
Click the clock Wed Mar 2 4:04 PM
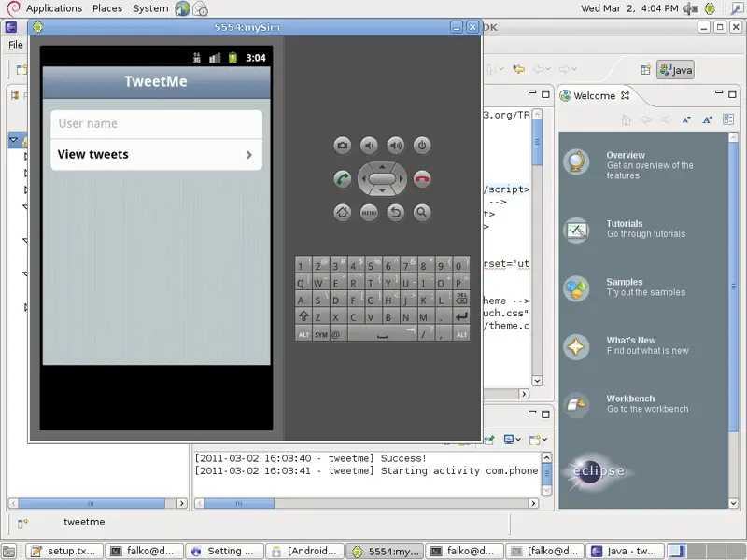click(x=629, y=8)
